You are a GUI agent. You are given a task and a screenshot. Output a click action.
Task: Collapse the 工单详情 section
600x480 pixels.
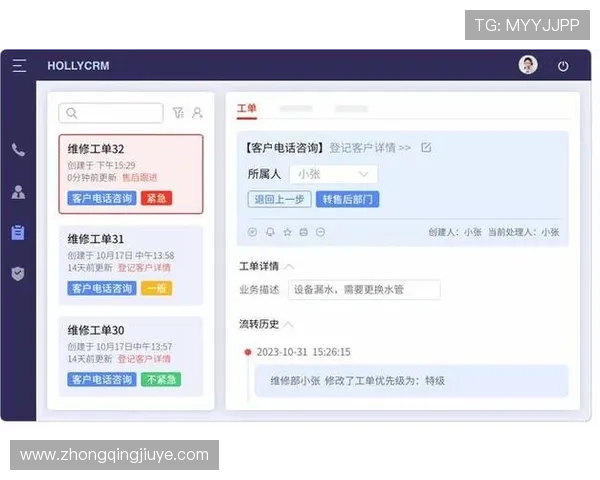pos(290,266)
